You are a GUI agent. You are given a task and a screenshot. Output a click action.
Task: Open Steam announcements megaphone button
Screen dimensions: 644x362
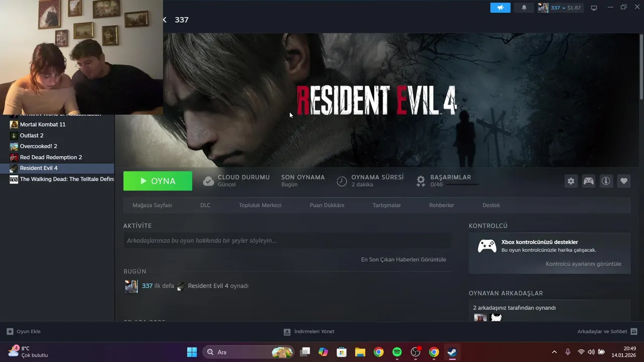tap(501, 8)
